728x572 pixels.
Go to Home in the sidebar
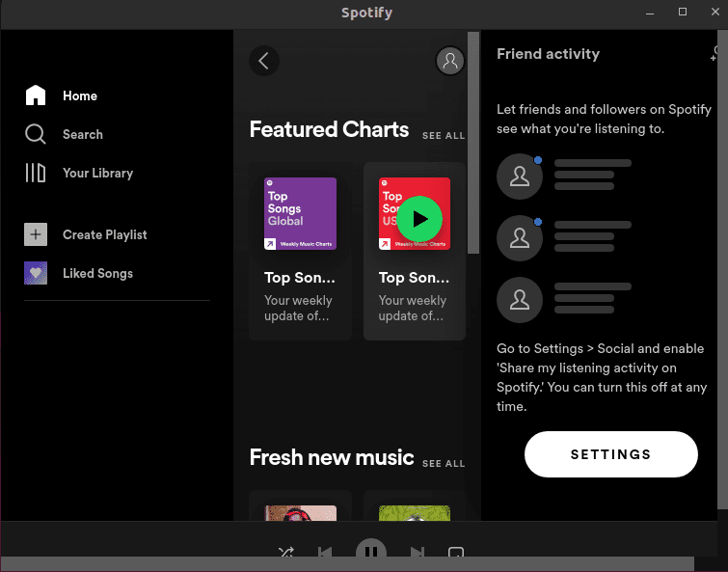pos(62,95)
